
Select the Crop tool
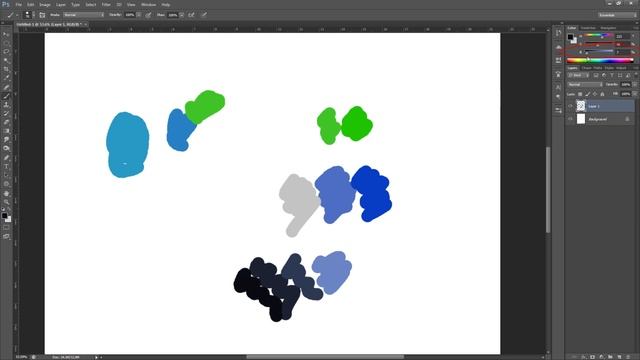(6, 69)
